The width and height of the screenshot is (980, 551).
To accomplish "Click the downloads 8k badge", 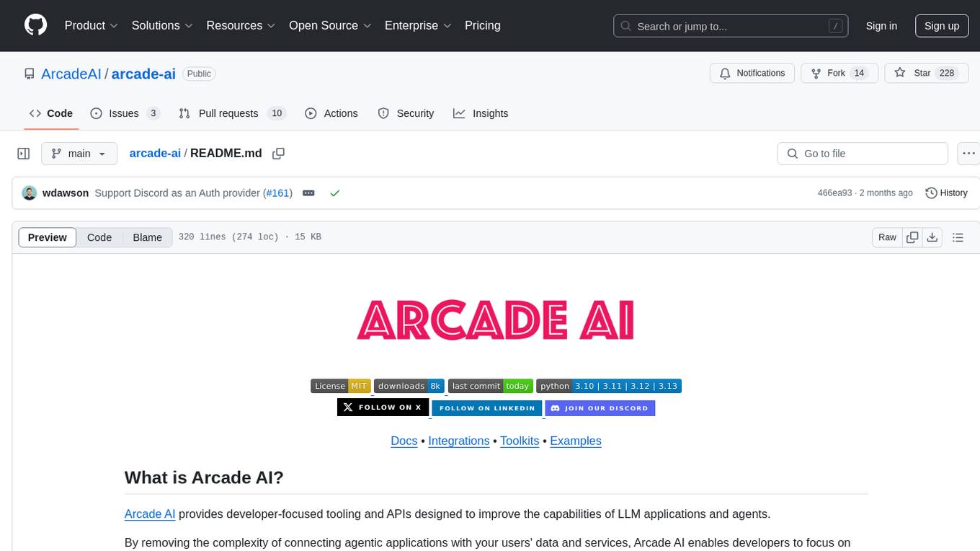I will point(409,386).
